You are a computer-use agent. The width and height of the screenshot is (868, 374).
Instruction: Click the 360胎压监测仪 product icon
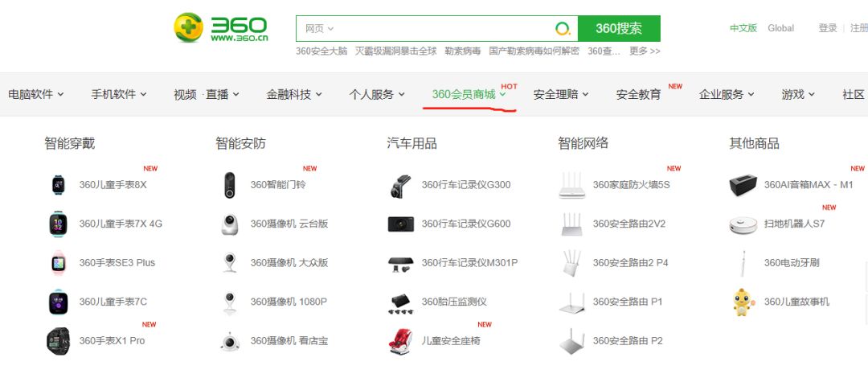point(401,304)
